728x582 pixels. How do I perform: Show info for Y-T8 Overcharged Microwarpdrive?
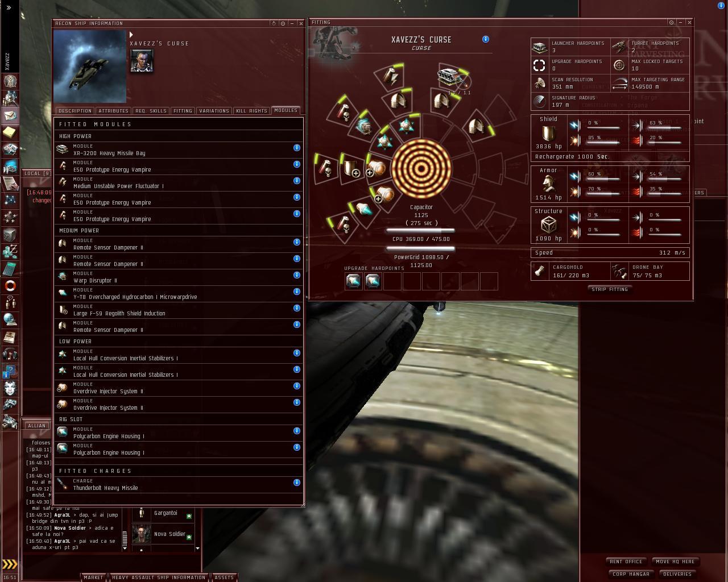(297, 292)
